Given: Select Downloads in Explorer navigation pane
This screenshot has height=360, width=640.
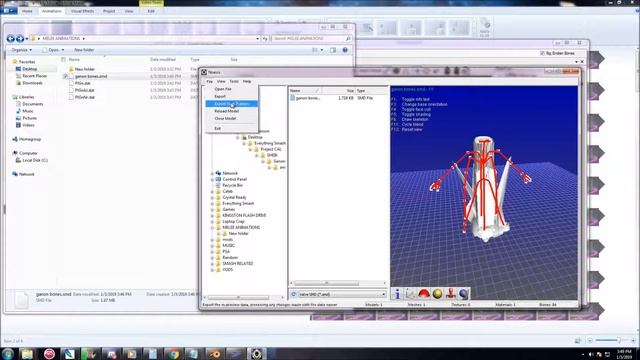Looking at the screenshot, I should click(32, 83).
